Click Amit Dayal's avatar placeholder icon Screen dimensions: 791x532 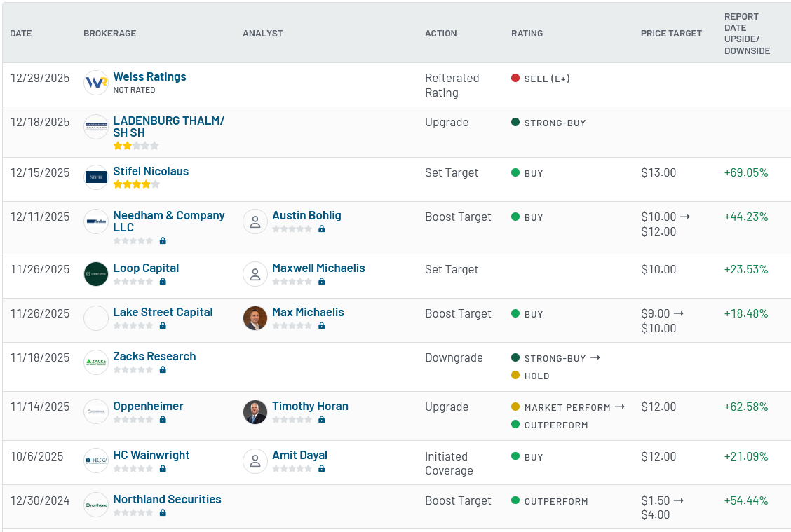pos(255,461)
